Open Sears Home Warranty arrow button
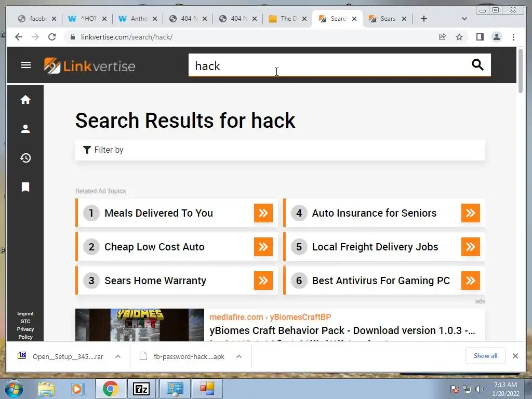This screenshot has width=532, height=399. [x=263, y=281]
